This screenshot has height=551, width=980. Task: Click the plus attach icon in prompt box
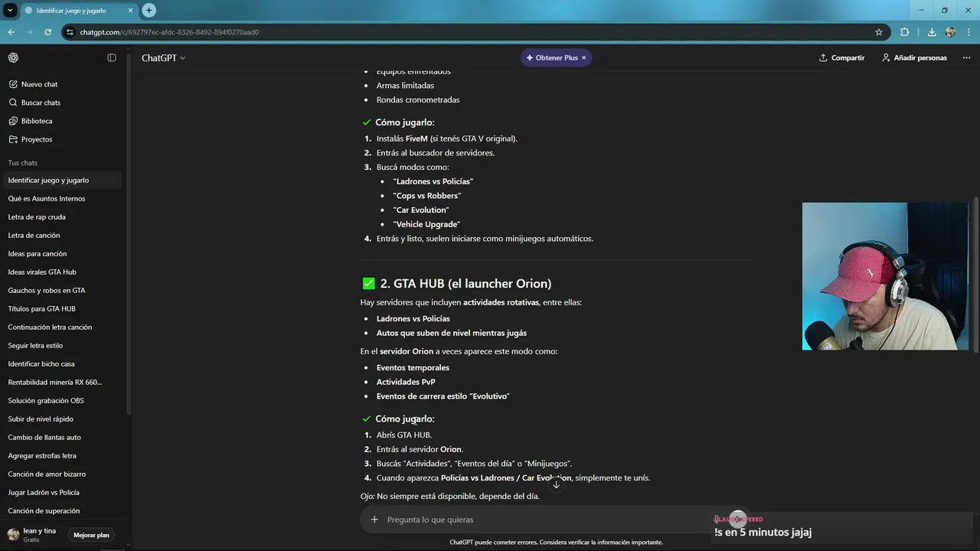pos(374,520)
